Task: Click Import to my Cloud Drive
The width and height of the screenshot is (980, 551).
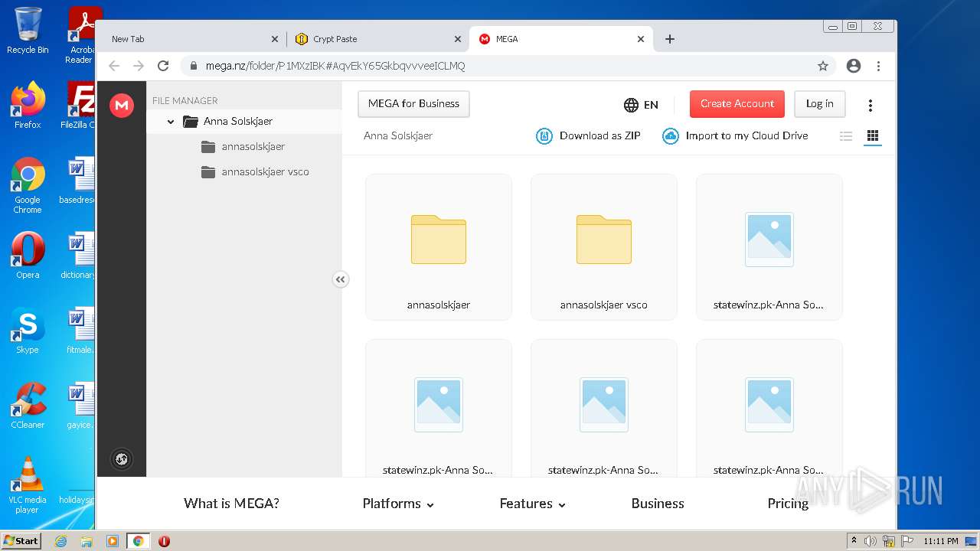Action: (x=735, y=136)
